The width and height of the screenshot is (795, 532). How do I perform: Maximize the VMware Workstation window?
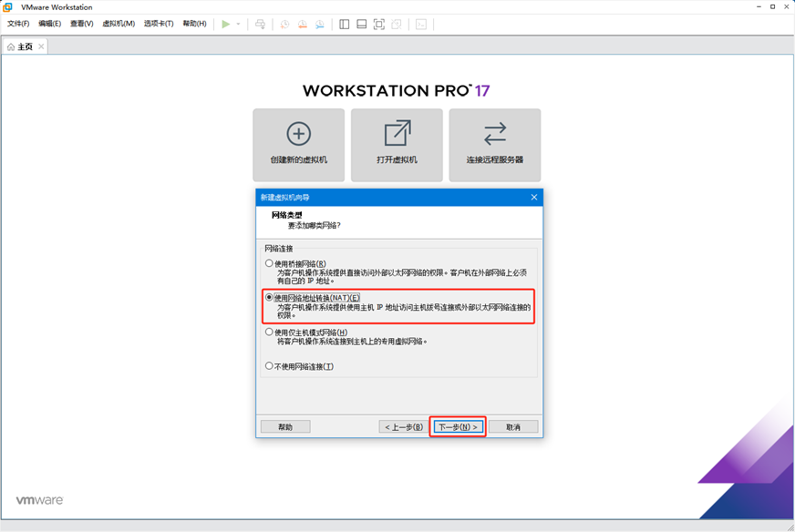773,6
